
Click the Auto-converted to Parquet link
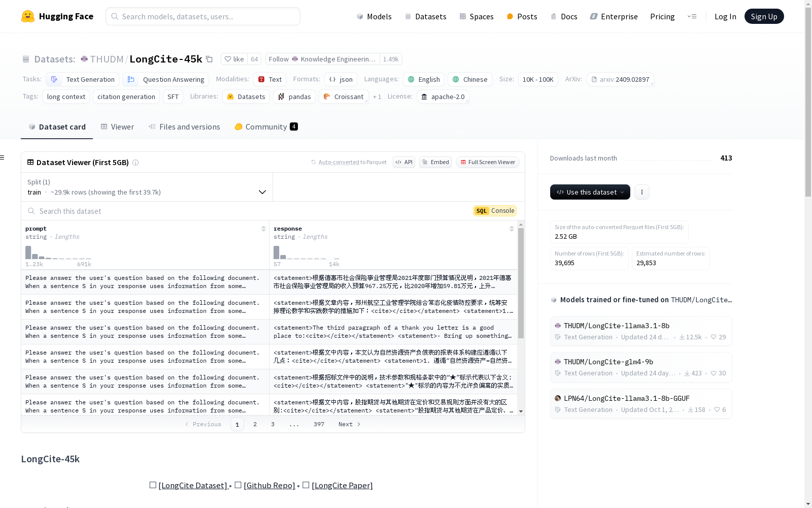click(x=349, y=162)
